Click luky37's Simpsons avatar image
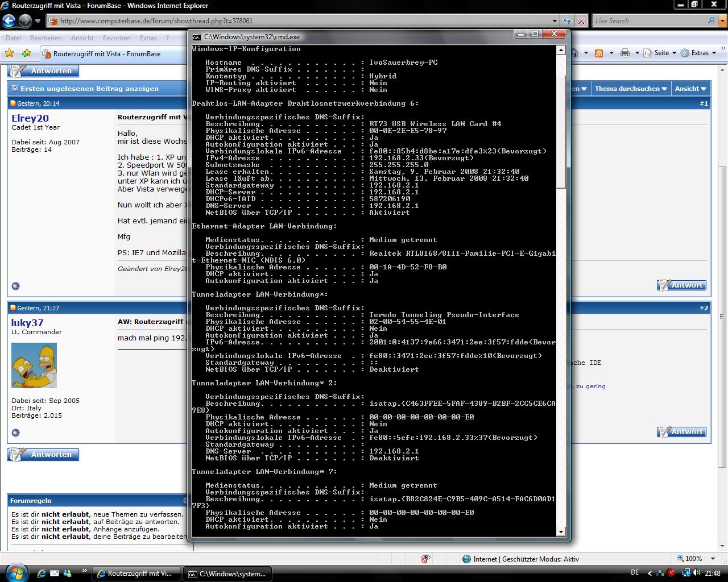This screenshot has width=728, height=582. pos(34,365)
